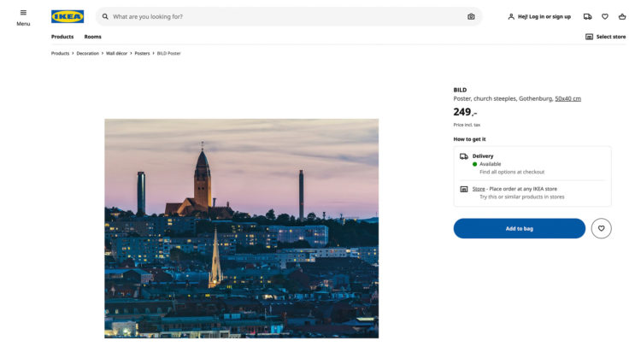The width and height of the screenshot is (641, 364).
Task: Click the Add to bag button
Action: pos(519,228)
